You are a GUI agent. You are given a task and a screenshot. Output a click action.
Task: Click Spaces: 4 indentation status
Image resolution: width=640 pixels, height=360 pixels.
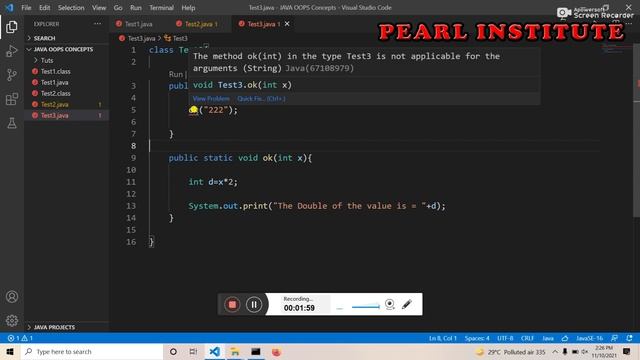click(x=477, y=338)
